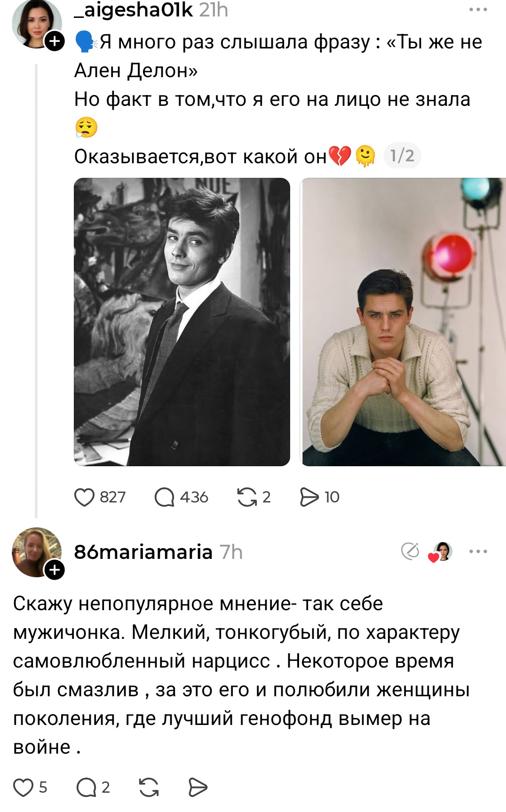Follow 86mariamaria using the plus badge
The width and height of the screenshot is (506, 812).
click(x=55, y=570)
